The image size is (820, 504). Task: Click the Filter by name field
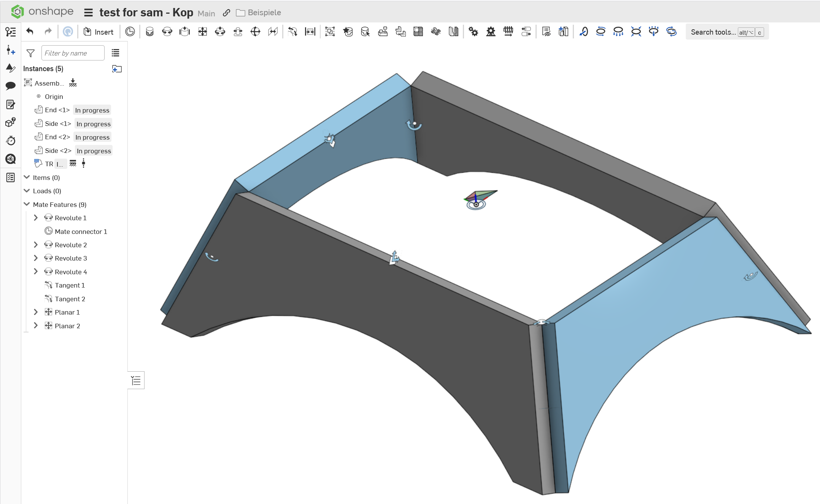[73, 53]
